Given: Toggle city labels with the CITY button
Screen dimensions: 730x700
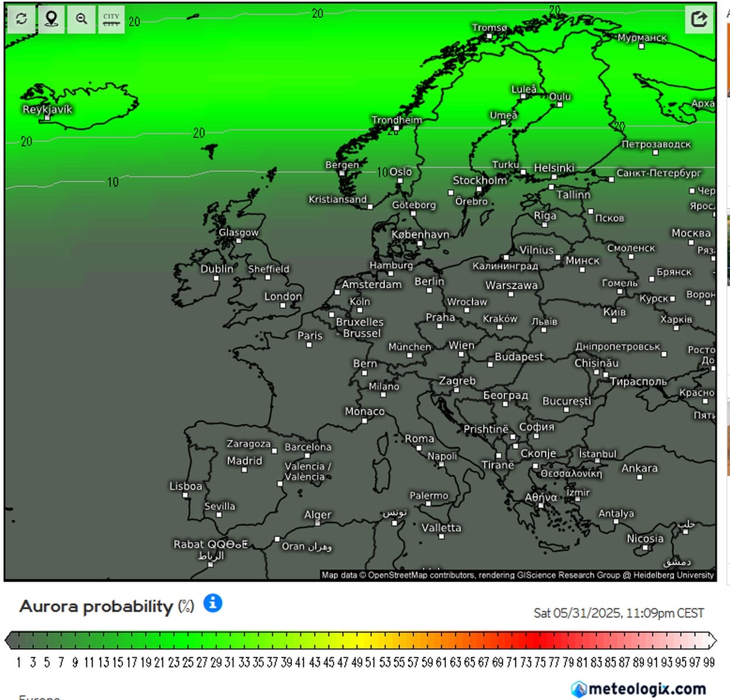Looking at the screenshot, I should tap(111, 19).
